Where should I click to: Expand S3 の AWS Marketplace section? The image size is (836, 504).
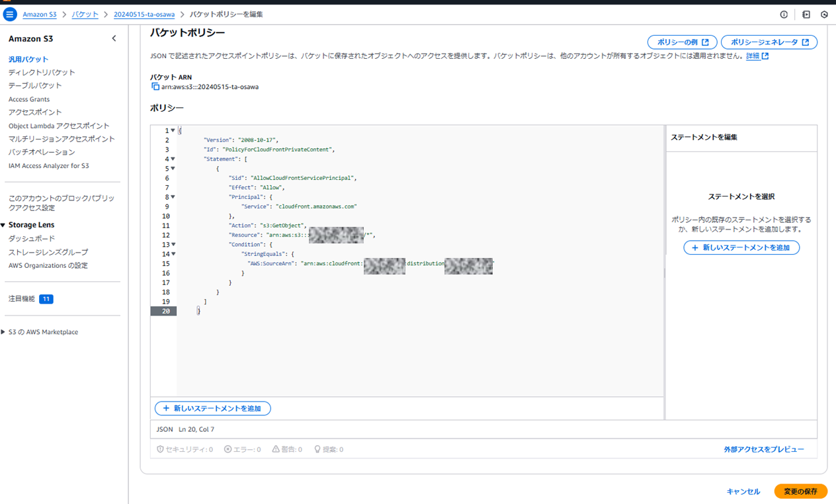coord(3,332)
